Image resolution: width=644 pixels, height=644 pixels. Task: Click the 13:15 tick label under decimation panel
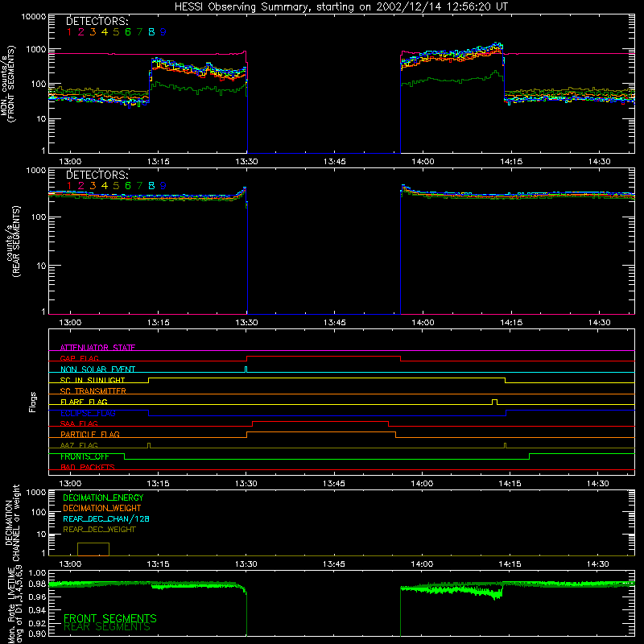click(158, 564)
